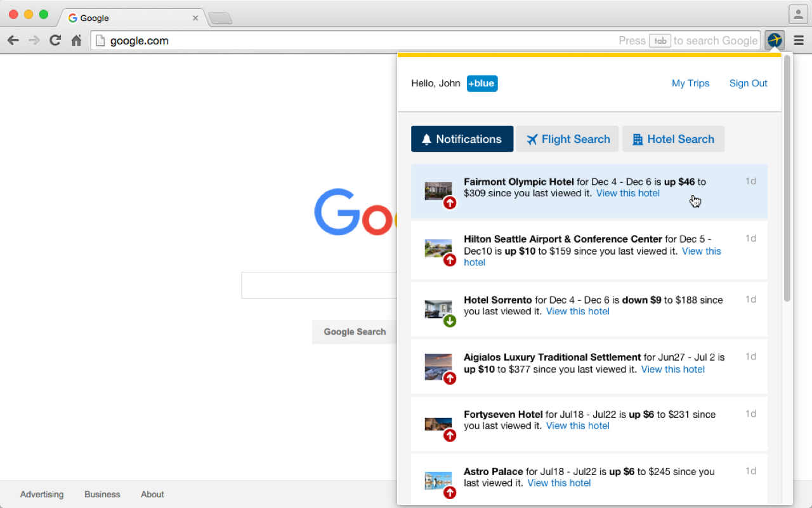The height and width of the screenshot is (508, 812).
Task: Click the Astro Palace thumbnail image
Action: 438,481
